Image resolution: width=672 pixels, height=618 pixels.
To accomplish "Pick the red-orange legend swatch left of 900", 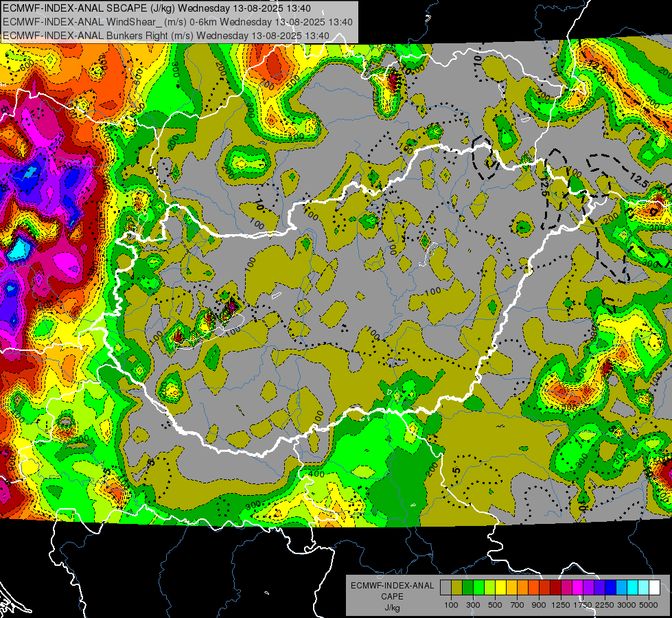I will click(533, 587).
